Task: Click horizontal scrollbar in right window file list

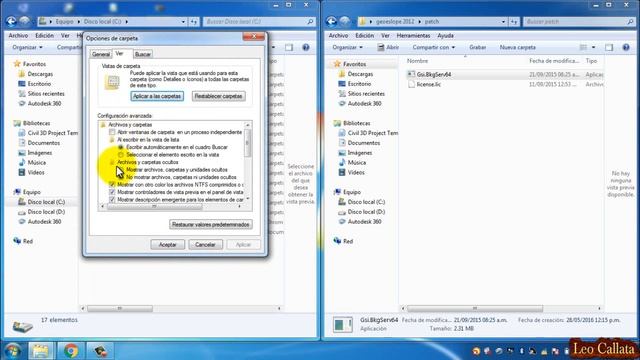Action: (x=475, y=308)
